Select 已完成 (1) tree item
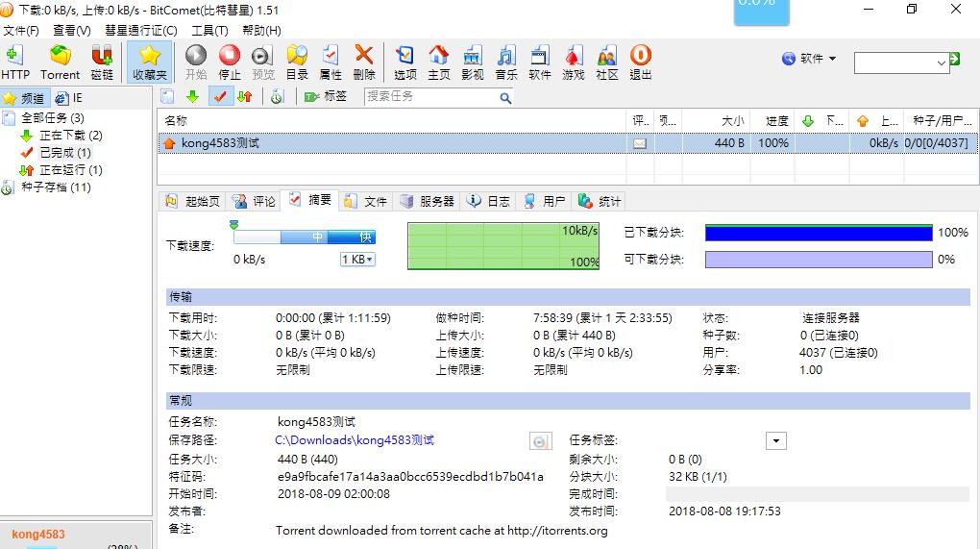Viewport: 980px width, 549px height. (65, 153)
